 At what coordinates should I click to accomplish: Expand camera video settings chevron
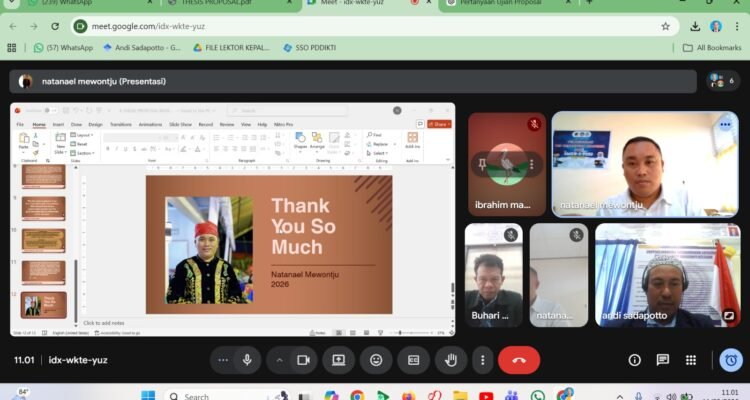tap(280, 360)
